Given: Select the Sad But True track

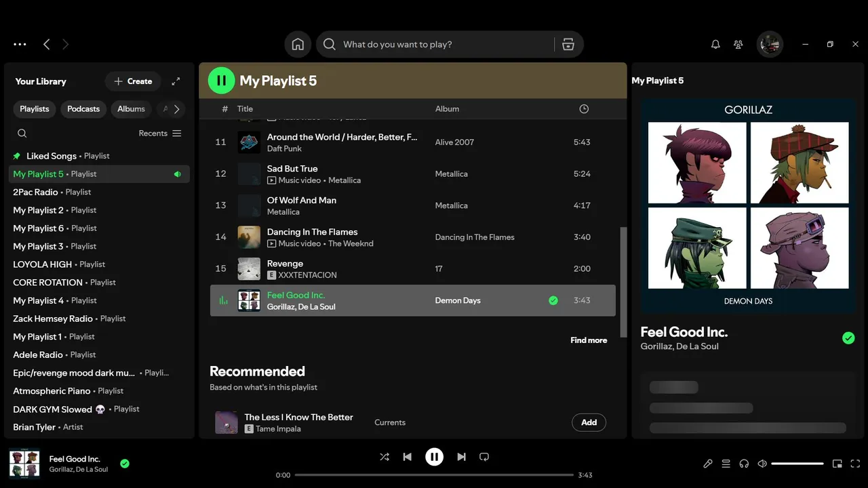Looking at the screenshot, I should pos(412,174).
